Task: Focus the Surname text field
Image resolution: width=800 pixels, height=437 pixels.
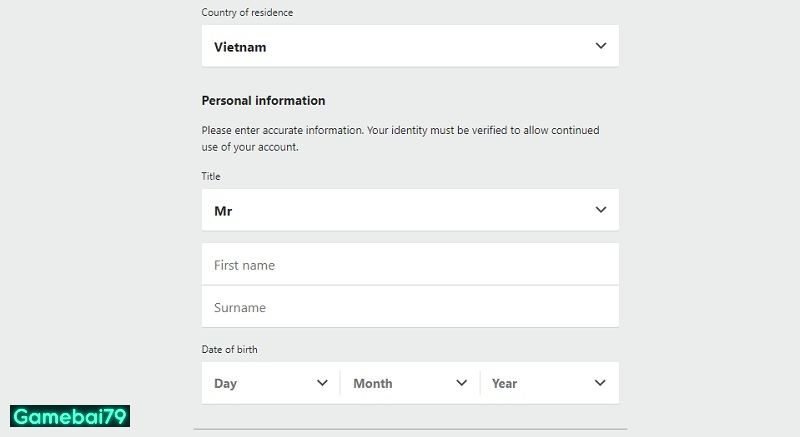Action: pos(410,307)
